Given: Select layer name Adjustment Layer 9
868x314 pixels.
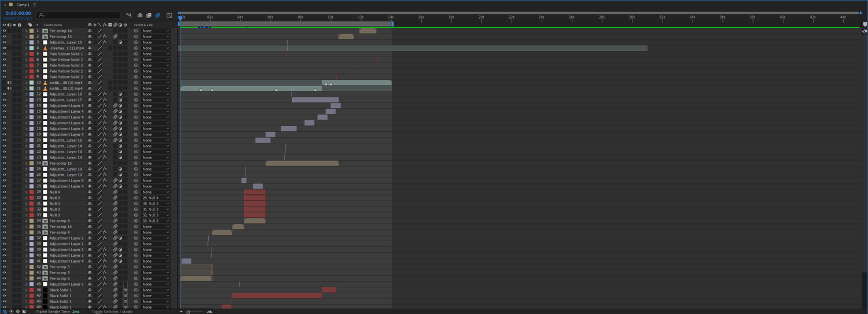Looking at the screenshot, I should tap(67, 180).
